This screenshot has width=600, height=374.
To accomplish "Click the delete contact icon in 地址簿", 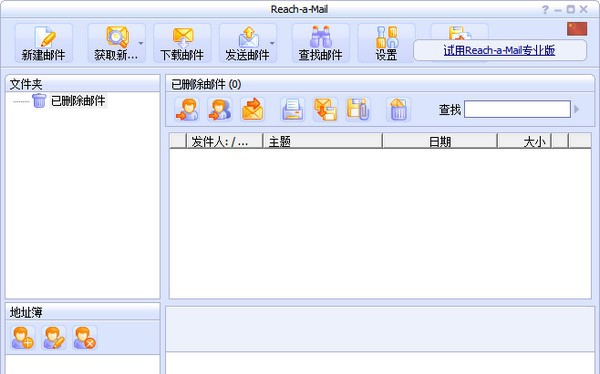I will pyautogui.click(x=85, y=338).
